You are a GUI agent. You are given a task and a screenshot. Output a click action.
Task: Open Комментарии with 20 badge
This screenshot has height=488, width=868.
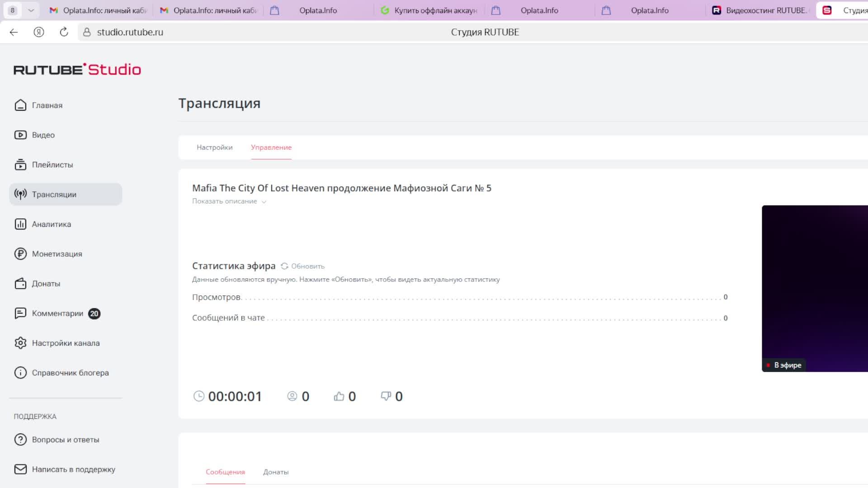coord(57,314)
